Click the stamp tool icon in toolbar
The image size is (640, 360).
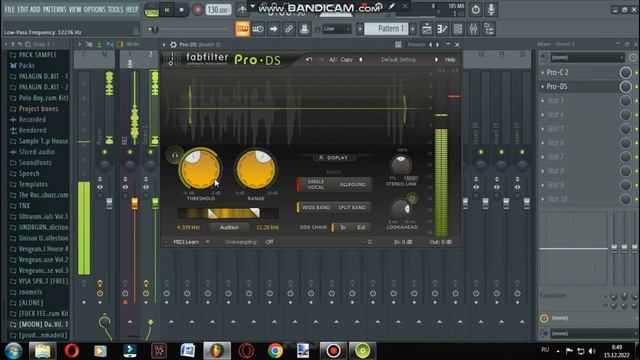[304, 29]
